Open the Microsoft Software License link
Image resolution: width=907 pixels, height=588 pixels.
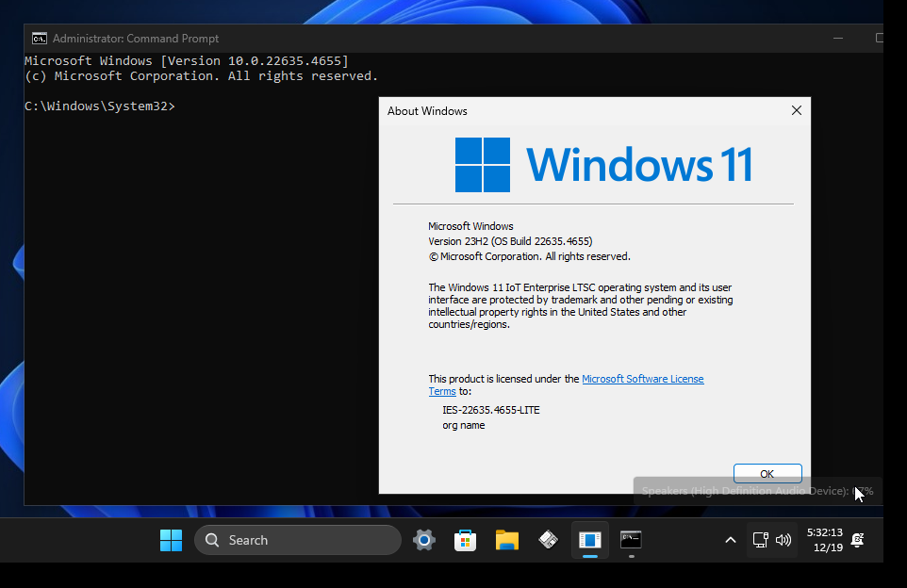(x=643, y=379)
